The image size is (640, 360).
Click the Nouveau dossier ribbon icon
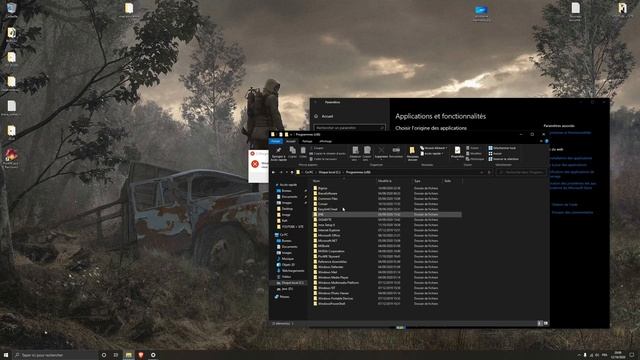412,150
